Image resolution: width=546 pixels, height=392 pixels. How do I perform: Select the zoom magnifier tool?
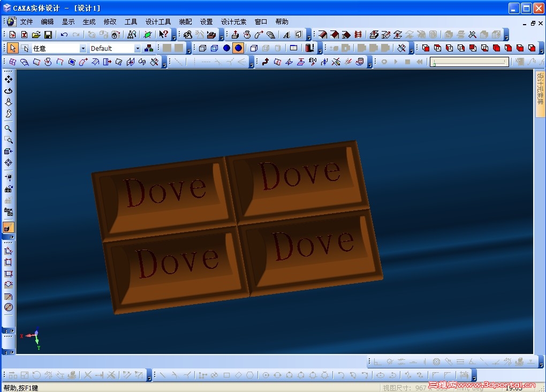point(9,129)
